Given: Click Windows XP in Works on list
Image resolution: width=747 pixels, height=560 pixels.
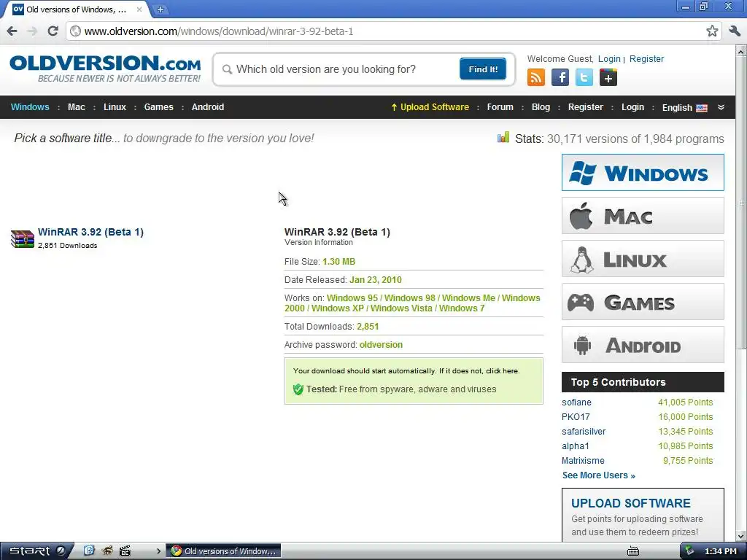Looking at the screenshot, I should [338, 308].
